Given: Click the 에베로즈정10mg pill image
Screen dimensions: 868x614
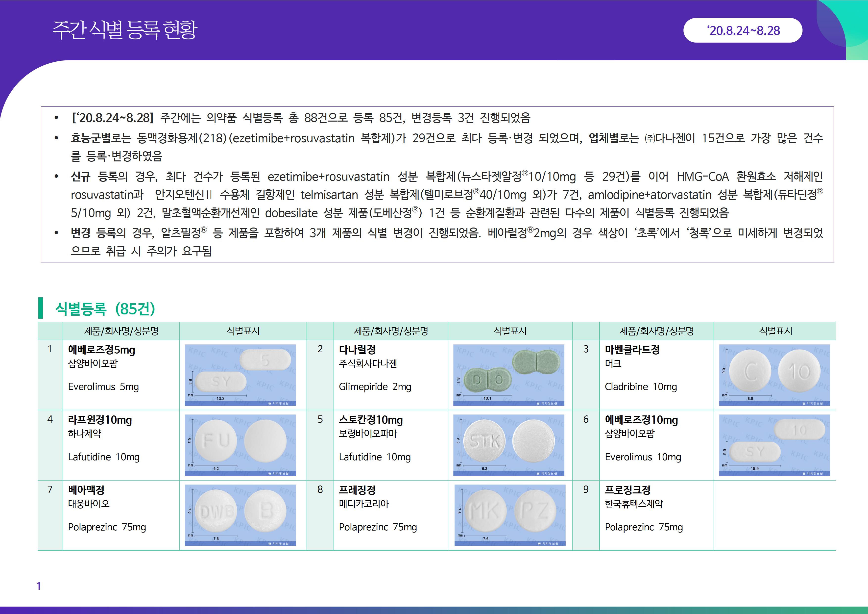Looking at the screenshot, I should coord(774,445).
